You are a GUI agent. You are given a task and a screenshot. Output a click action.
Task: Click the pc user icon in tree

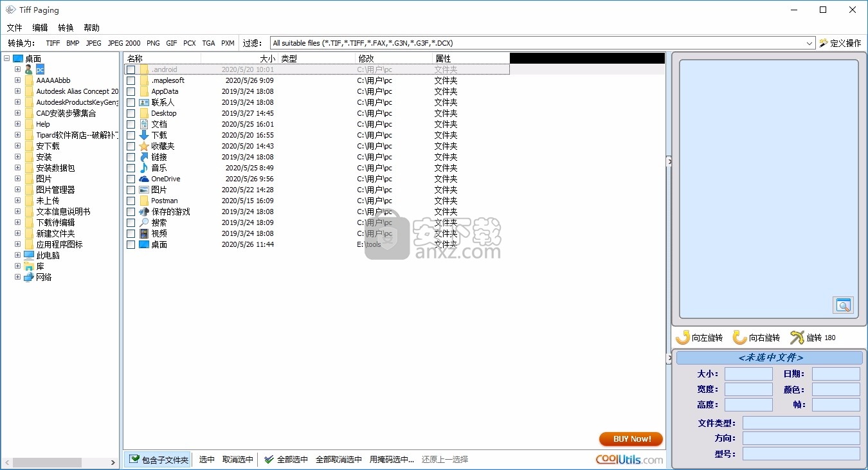[29, 69]
